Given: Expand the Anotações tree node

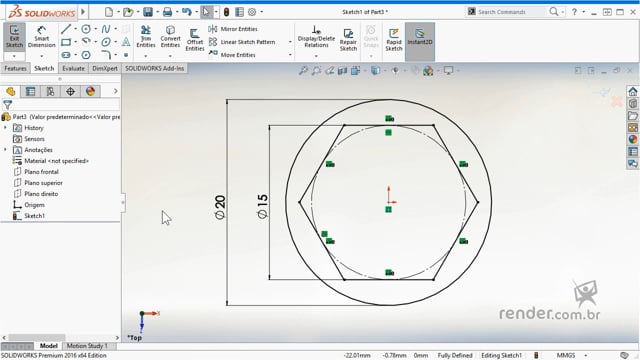Looking at the screenshot, I should (x=5, y=150).
